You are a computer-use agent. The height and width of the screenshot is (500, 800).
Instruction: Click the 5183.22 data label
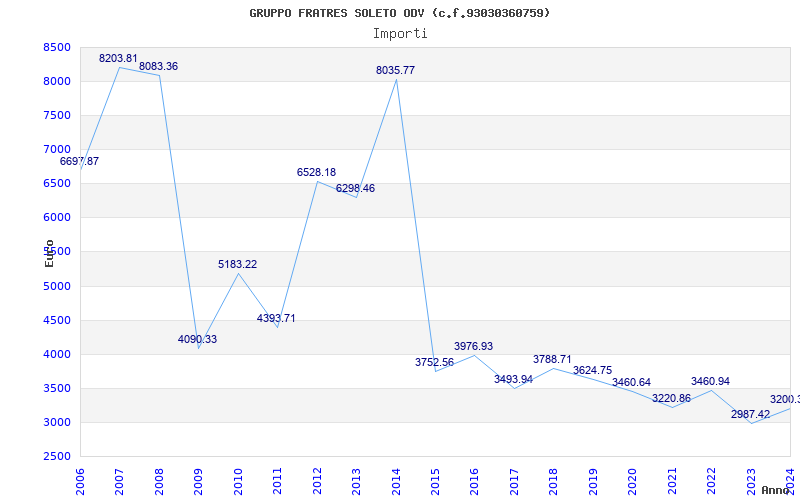tap(238, 264)
